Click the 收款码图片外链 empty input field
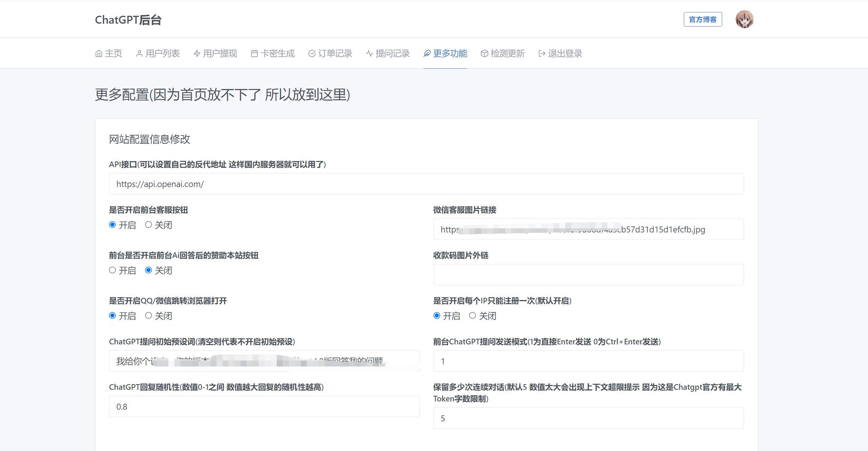The height and width of the screenshot is (451, 868). click(588, 275)
